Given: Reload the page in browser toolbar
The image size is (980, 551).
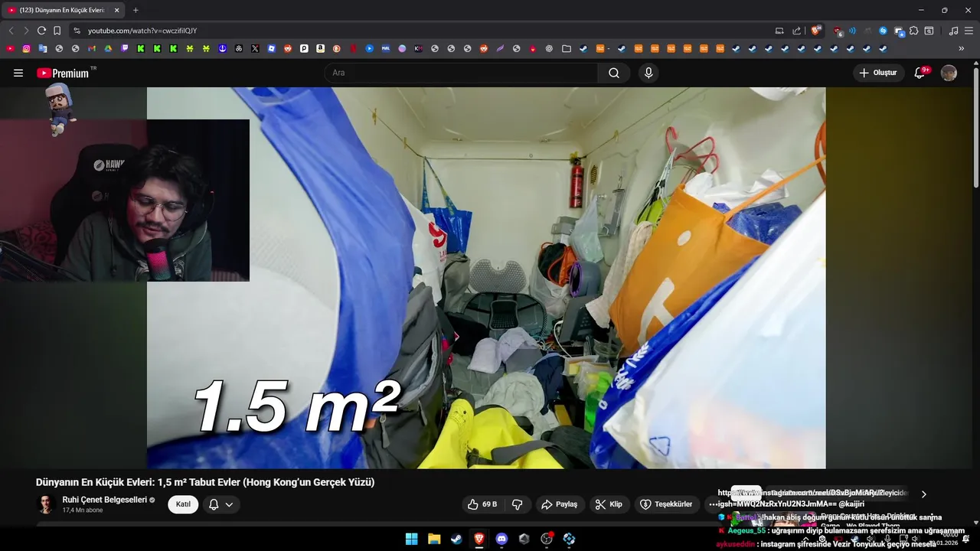Looking at the screenshot, I should [41, 31].
